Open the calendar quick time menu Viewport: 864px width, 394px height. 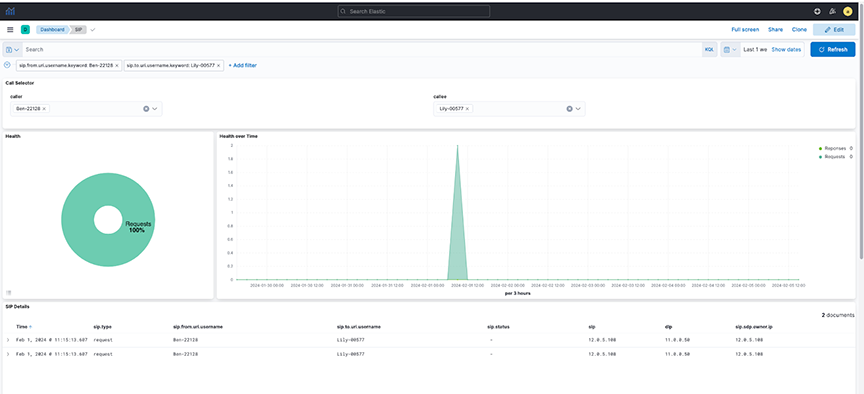tap(730, 50)
